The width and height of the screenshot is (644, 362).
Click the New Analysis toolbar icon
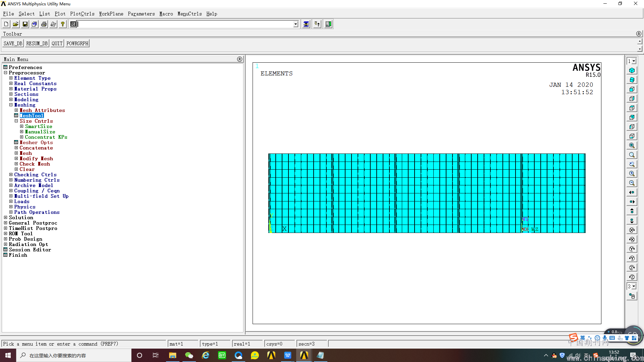(x=6, y=24)
